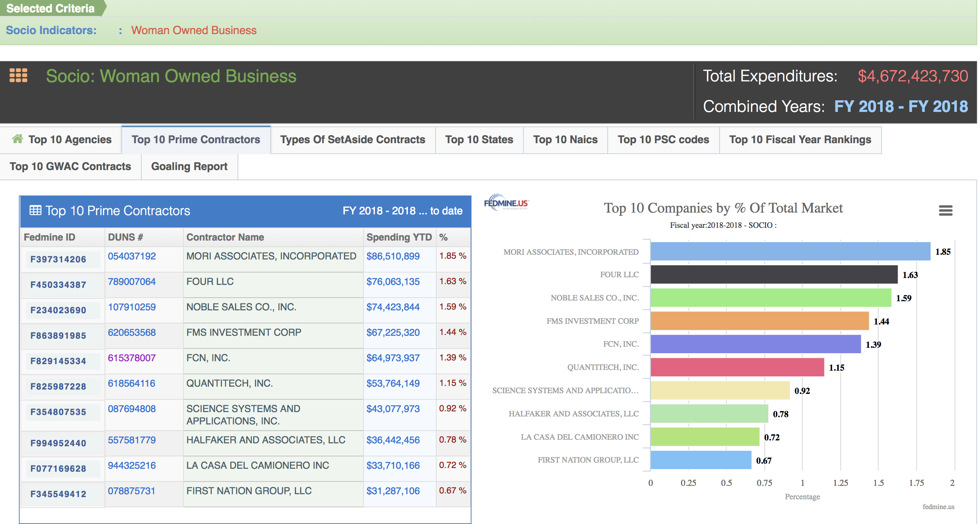Open DUNS link 078875731
Screen dimensions: 980x524
[x=131, y=491]
